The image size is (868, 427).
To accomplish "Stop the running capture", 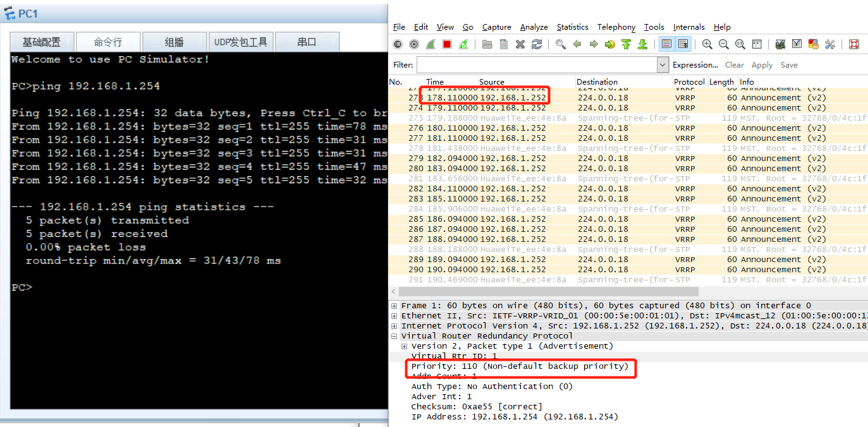I will coord(446,44).
